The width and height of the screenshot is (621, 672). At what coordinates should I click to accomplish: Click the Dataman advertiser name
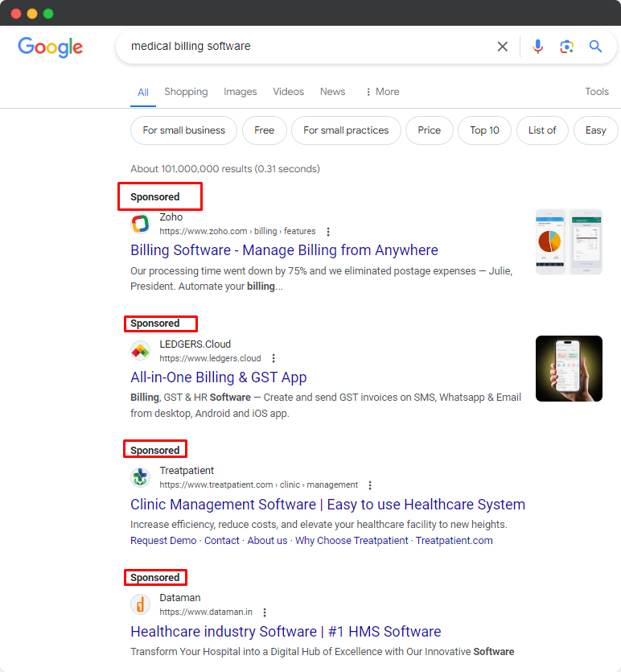(x=180, y=598)
